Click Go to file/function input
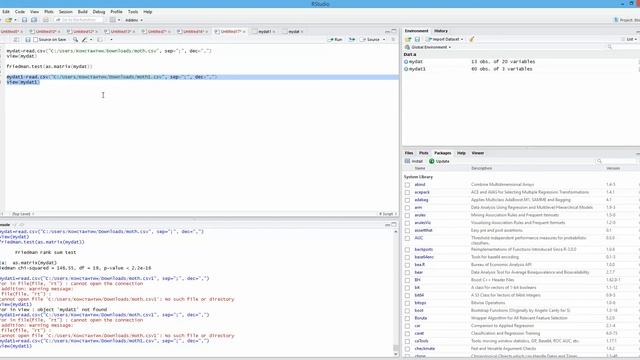The width and height of the screenshot is (640, 360). pyautogui.click(x=78, y=20)
